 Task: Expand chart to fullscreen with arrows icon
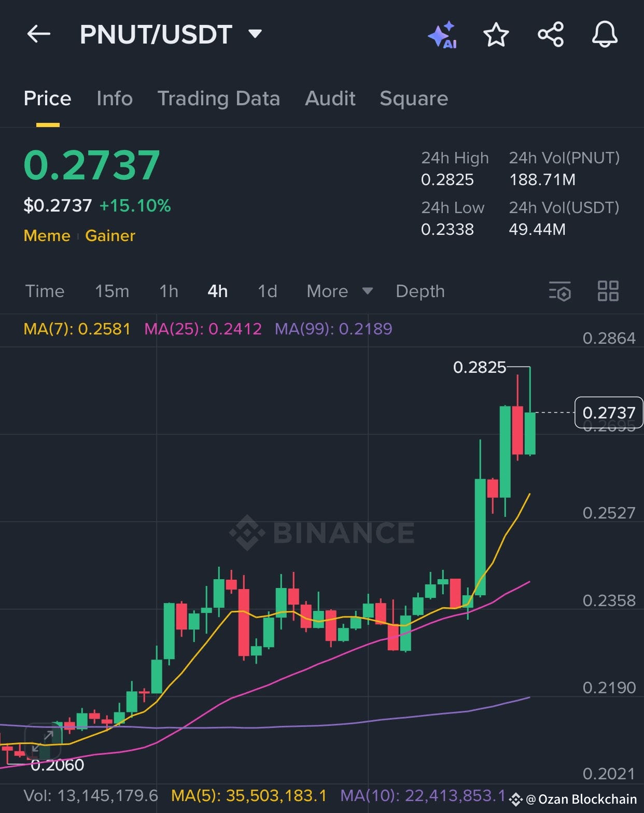pyautogui.click(x=44, y=741)
